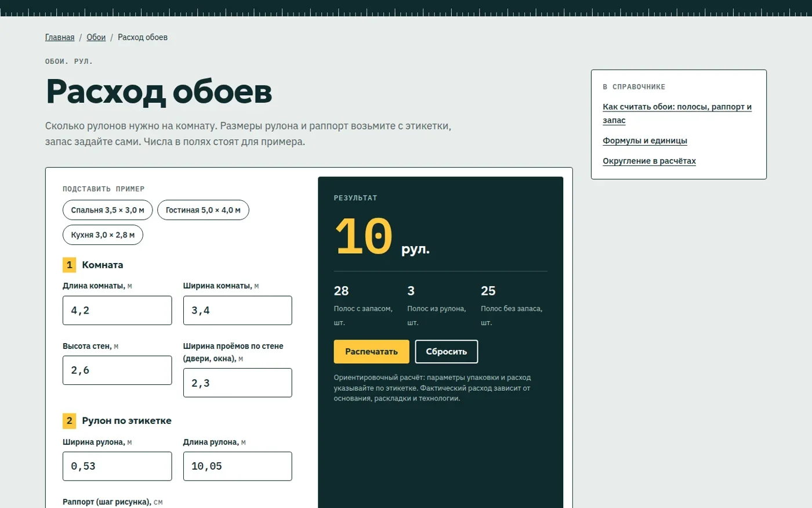The width and height of the screenshot is (812, 508).
Task: Click the page description starting Сколько рулонов
Action: (x=248, y=134)
